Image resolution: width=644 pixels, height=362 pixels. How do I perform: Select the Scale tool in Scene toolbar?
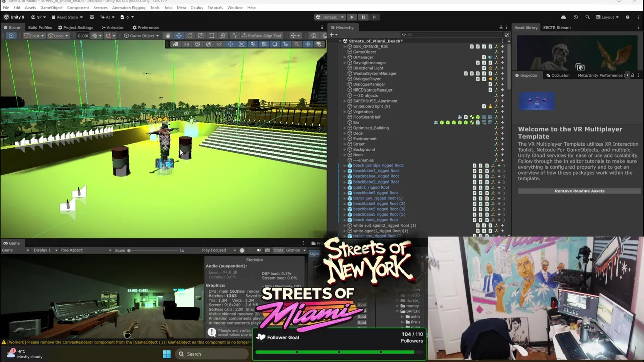point(201,36)
